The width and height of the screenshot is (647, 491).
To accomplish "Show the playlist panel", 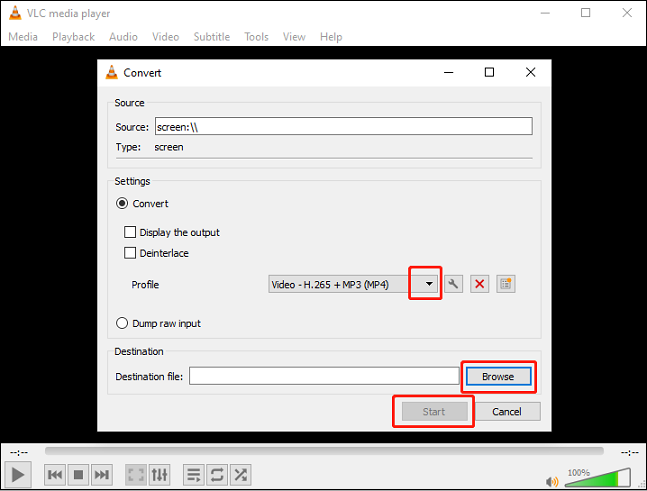I will [194, 474].
